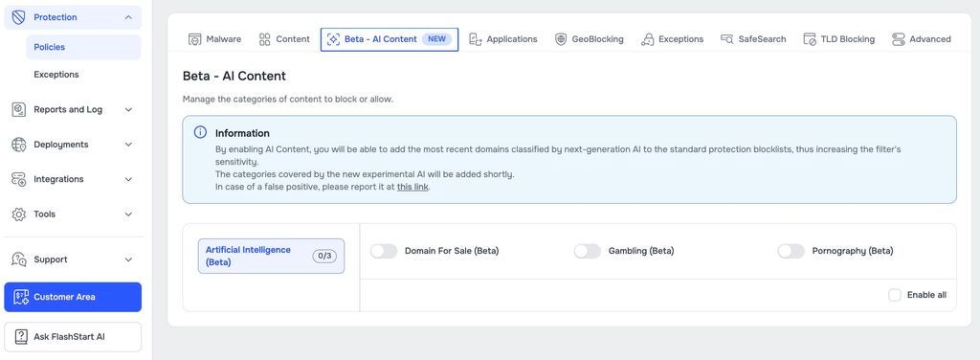This screenshot has height=360, width=980.
Task: Select Policies in the sidebar
Action: pyautogui.click(x=83, y=47)
